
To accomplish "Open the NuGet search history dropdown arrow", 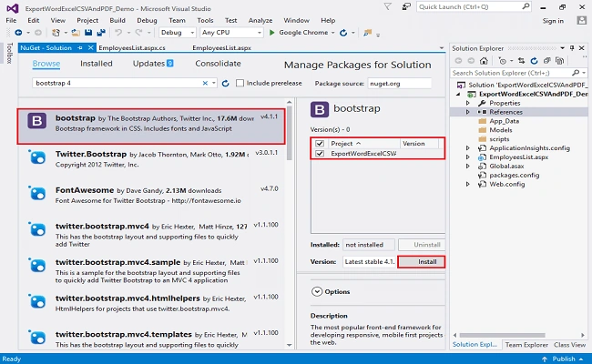I will click(x=214, y=83).
